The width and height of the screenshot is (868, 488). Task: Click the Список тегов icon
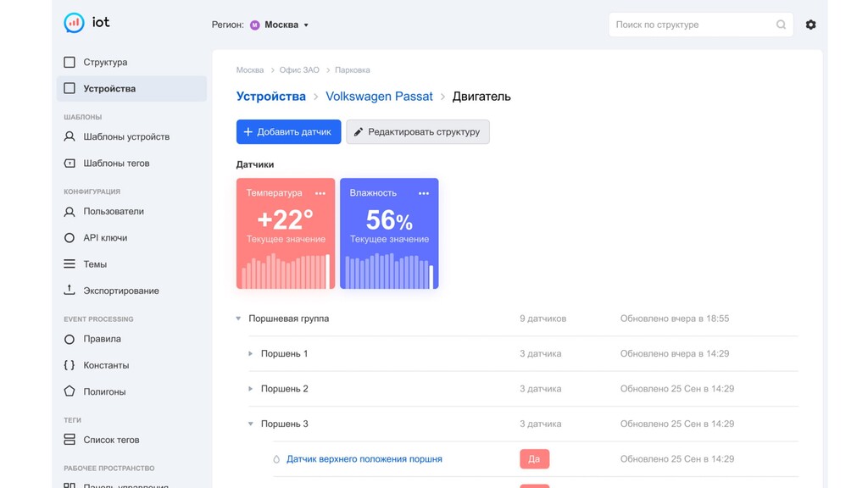70,440
